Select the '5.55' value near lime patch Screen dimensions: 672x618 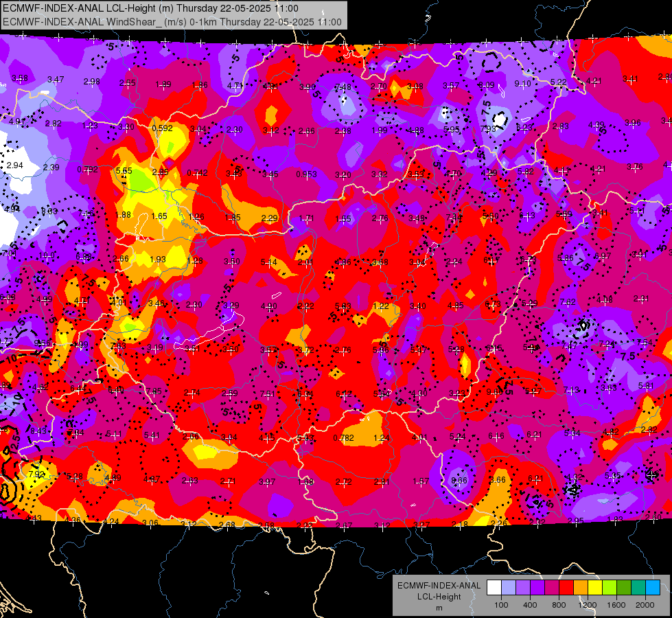(124, 171)
